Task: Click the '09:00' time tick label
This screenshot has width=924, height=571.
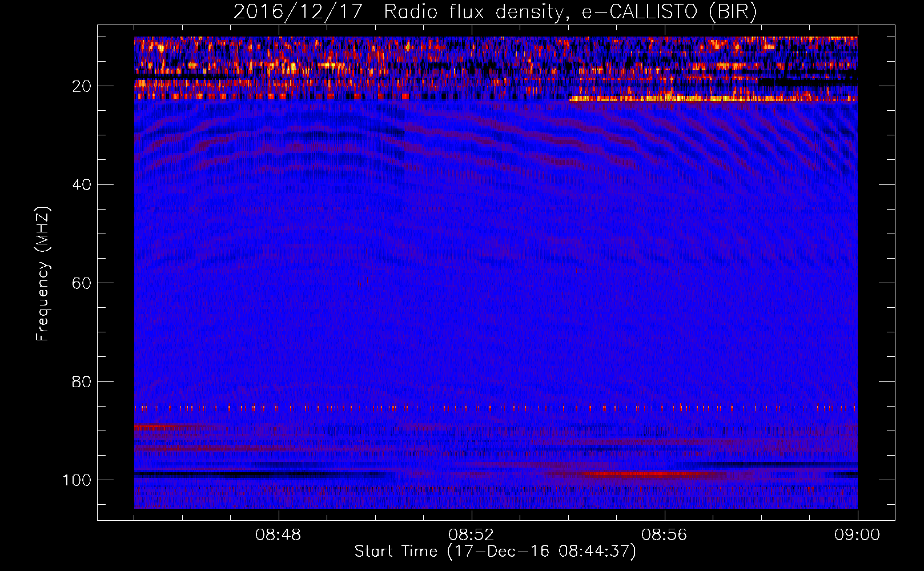Action: click(x=857, y=535)
